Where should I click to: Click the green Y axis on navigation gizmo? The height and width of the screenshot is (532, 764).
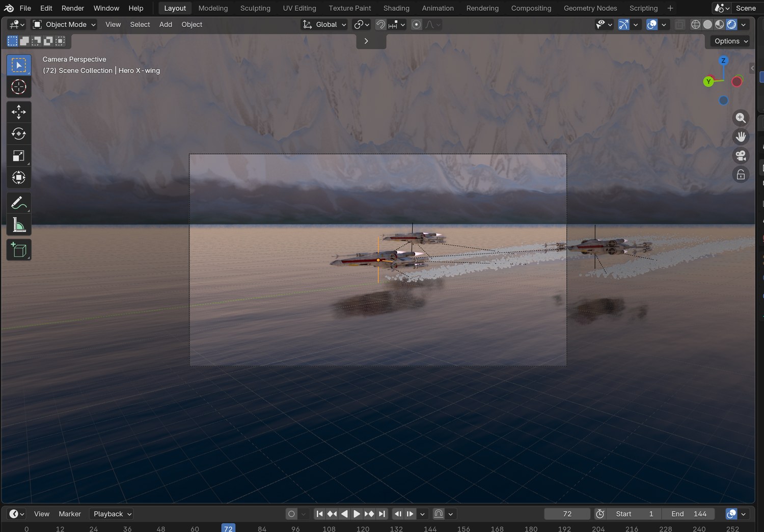click(708, 81)
